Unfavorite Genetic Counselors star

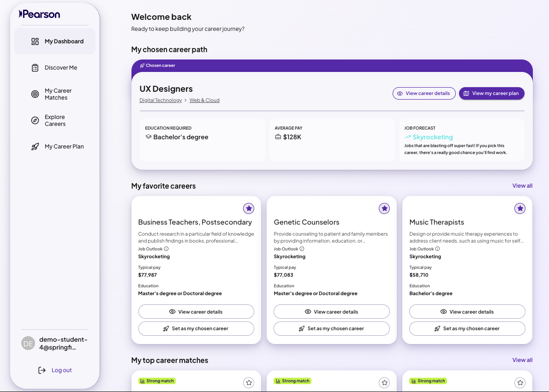click(x=384, y=208)
